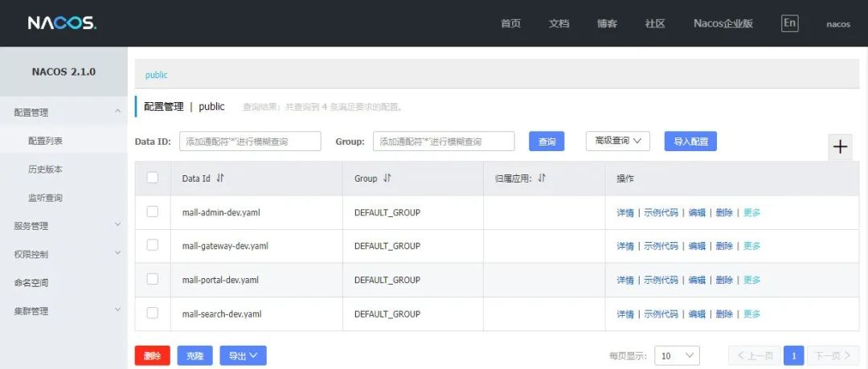Sort by 归属应用 sort icon
The image size is (868, 369).
click(542, 178)
